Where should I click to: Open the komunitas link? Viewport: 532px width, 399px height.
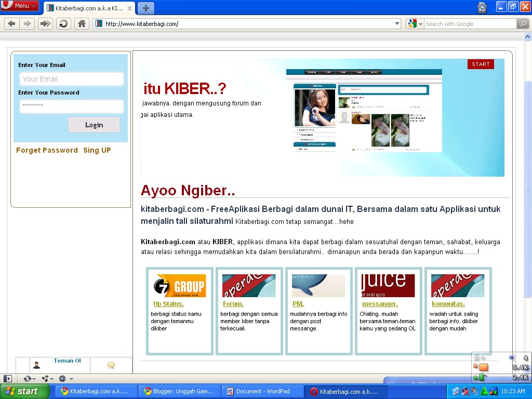point(448,303)
